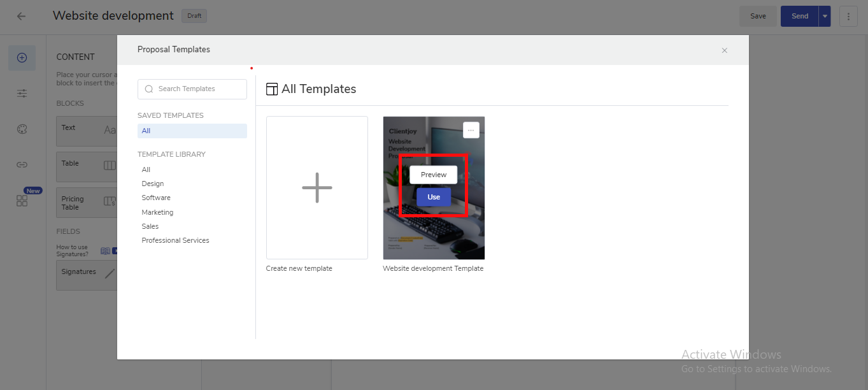Choose the Software template category
868x390 pixels.
pos(156,198)
